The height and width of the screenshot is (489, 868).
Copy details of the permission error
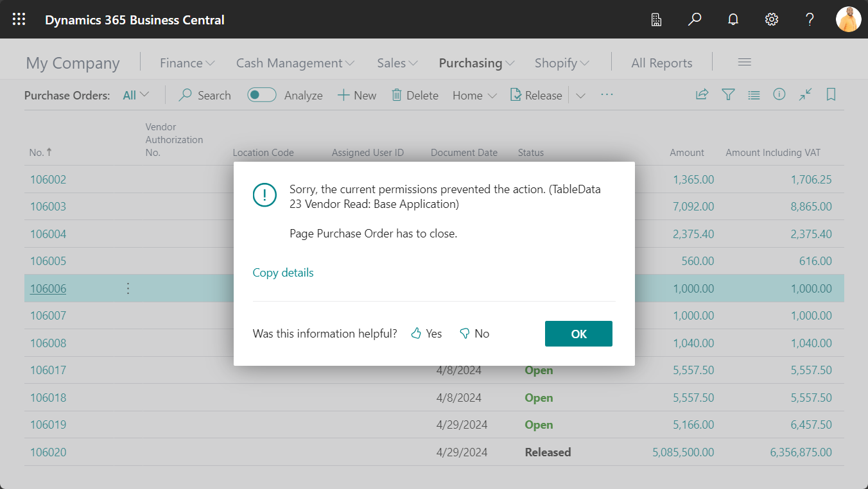[x=282, y=272]
